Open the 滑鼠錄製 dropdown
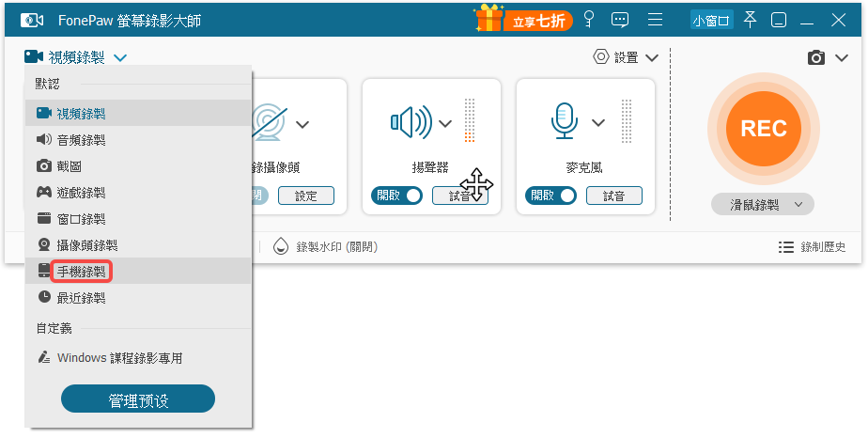This screenshot has height=438, width=868. pos(763,204)
